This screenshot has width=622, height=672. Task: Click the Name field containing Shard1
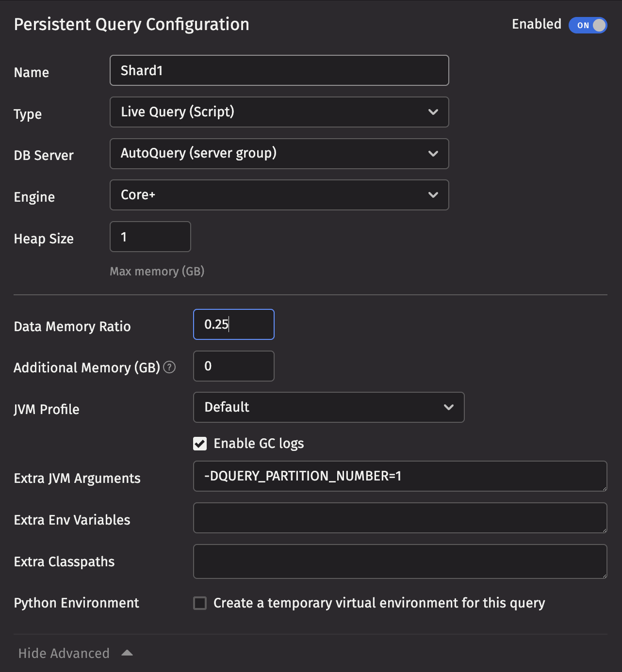click(279, 70)
